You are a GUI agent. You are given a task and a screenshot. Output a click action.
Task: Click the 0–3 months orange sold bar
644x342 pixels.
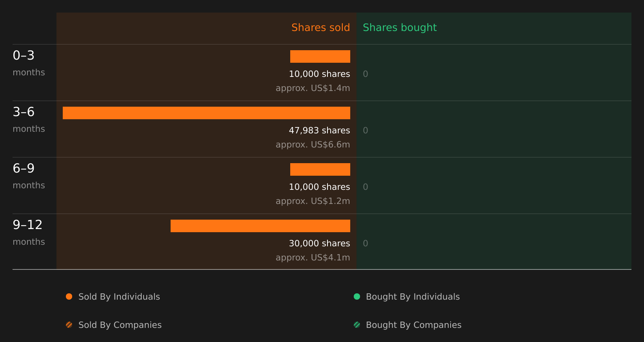[320, 56]
